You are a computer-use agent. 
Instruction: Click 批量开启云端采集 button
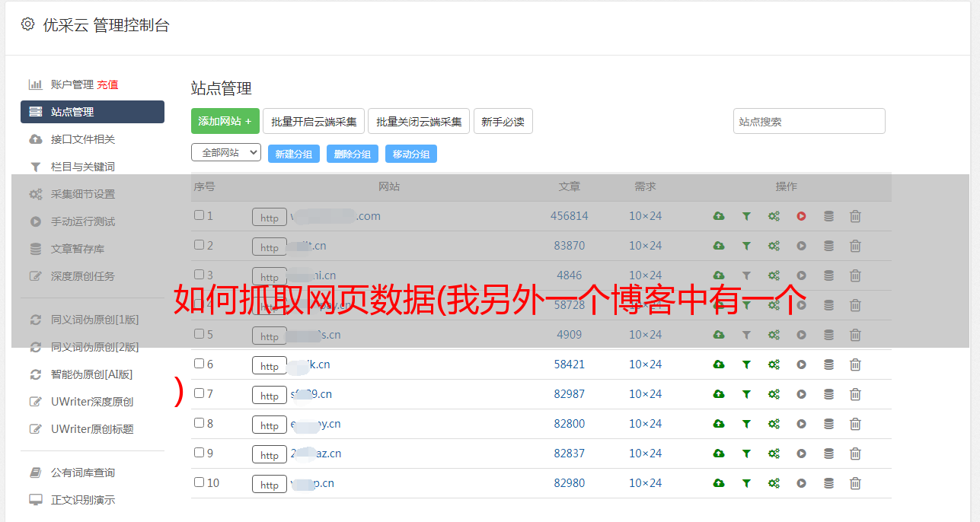[x=314, y=121]
